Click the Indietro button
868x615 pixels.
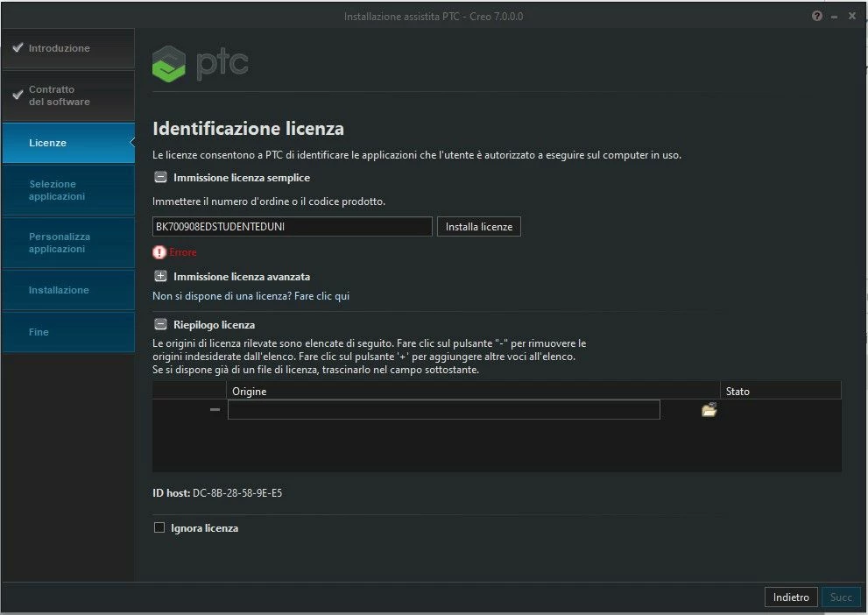(x=791, y=597)
